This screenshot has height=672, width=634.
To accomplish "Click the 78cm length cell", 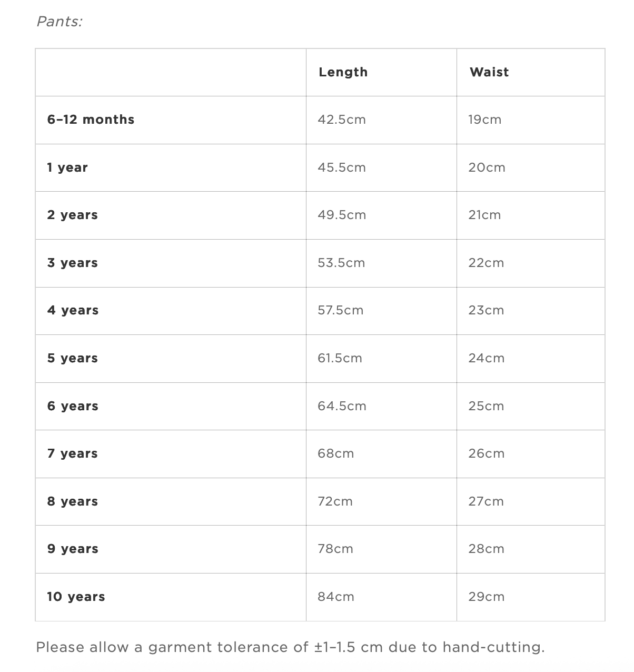I will tap(335, 549).
